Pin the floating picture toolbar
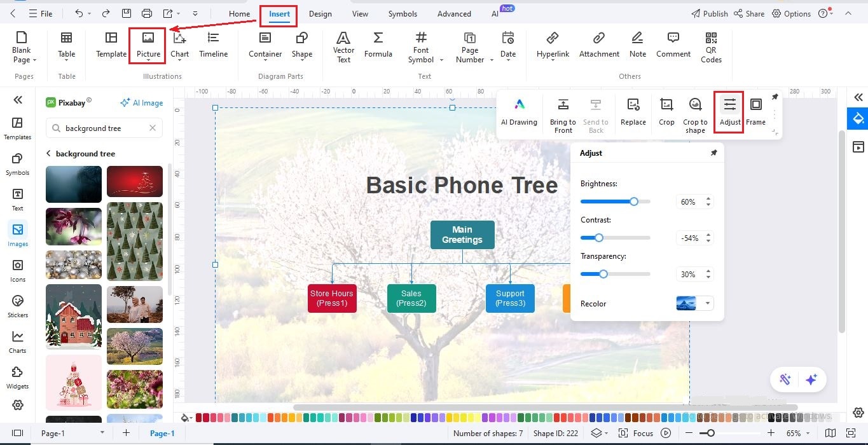This screenshot has height=445, width=868. [x=775, y=97]
